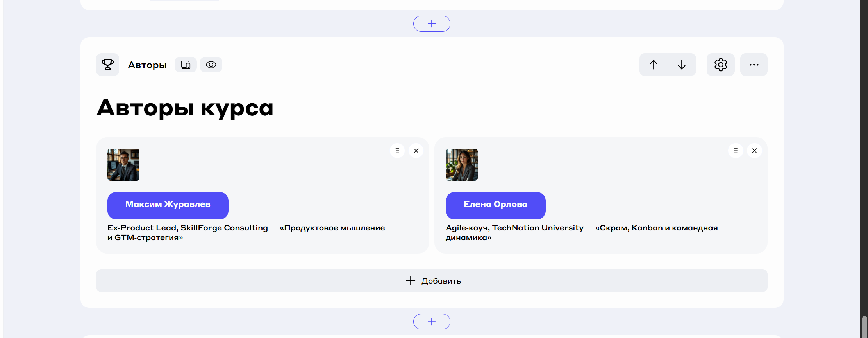Insert new block above Авторы section
868x338 pixels.
tap(432, 24)
